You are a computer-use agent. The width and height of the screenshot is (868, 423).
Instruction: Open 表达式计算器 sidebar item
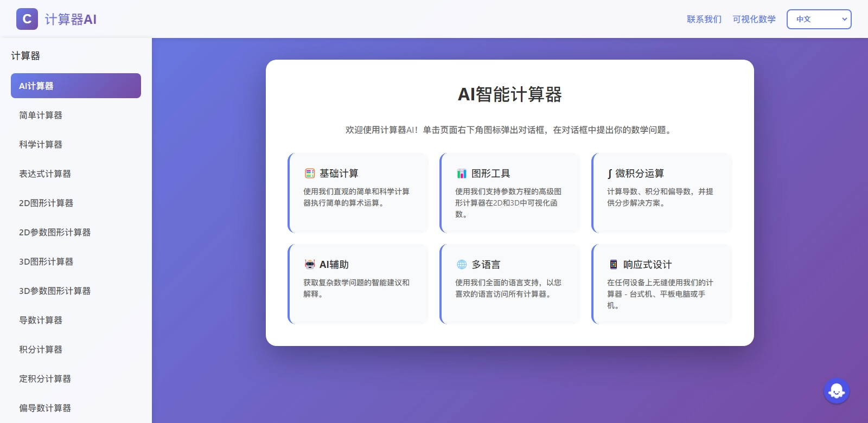pyautogui.click(x=45, y=174)
